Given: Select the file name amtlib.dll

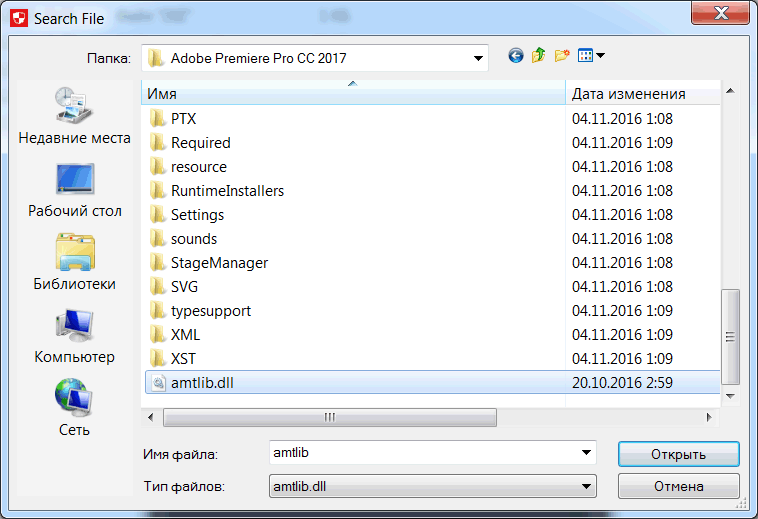Looking at the screenshot, I should 202,383.
